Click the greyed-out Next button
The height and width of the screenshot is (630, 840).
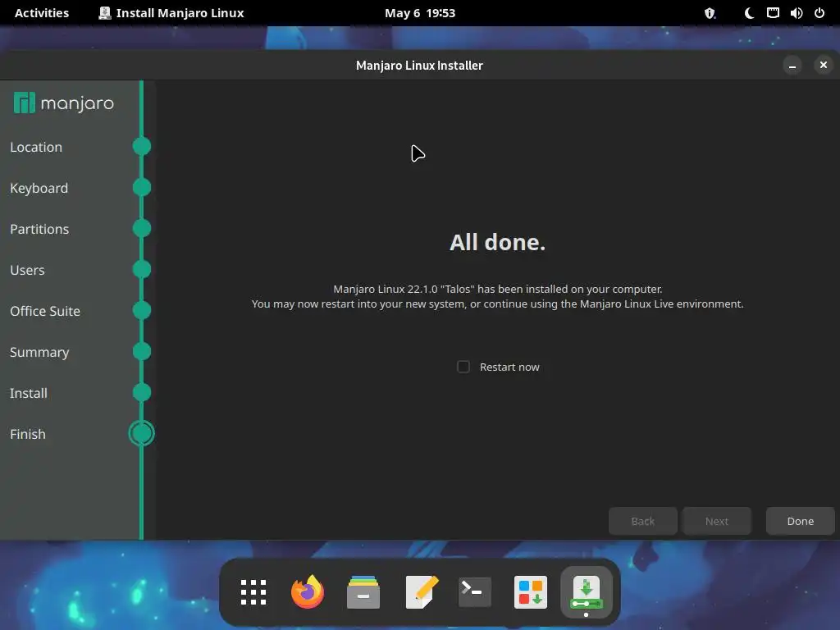point(717,521)
